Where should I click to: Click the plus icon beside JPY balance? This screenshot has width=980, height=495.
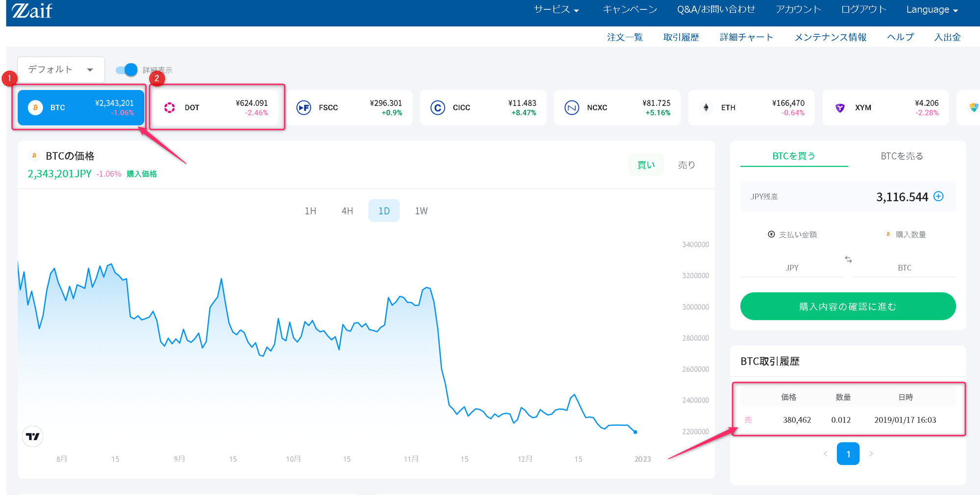(x=938, y=196)
